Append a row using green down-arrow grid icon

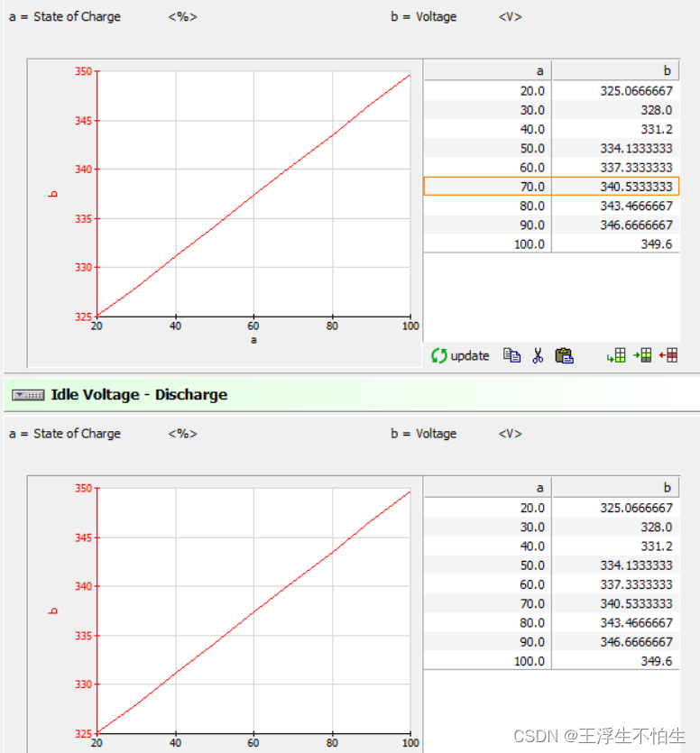click(x=616, y=355)
